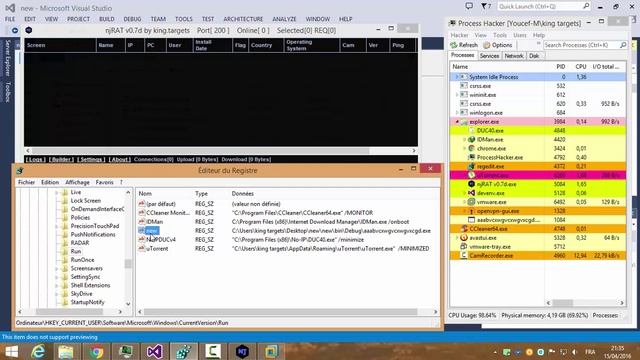
Task: Select vmware.exe process row
Action: coord(538,202)
